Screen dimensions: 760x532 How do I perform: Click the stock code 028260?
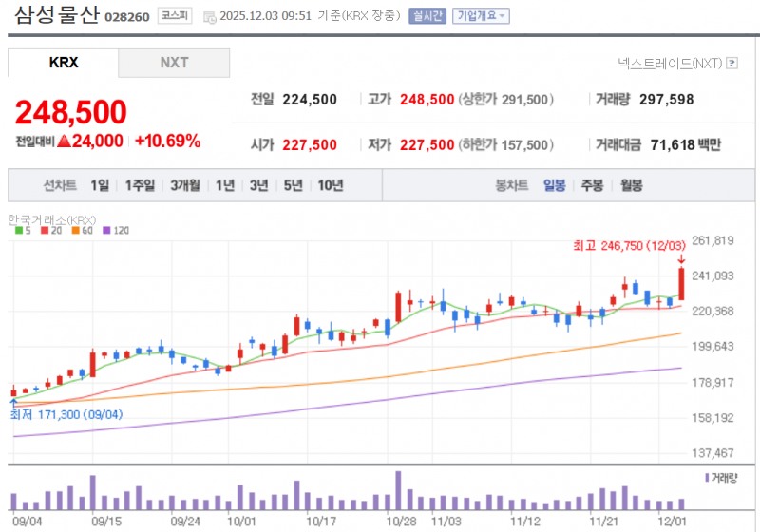pyautogui.click(x=127, y=17)
